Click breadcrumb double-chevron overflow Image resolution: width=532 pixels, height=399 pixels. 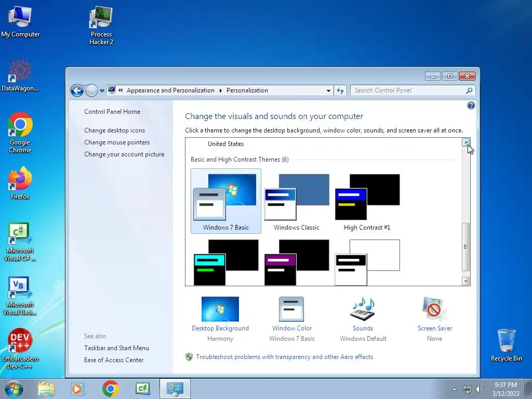point(121,90)
